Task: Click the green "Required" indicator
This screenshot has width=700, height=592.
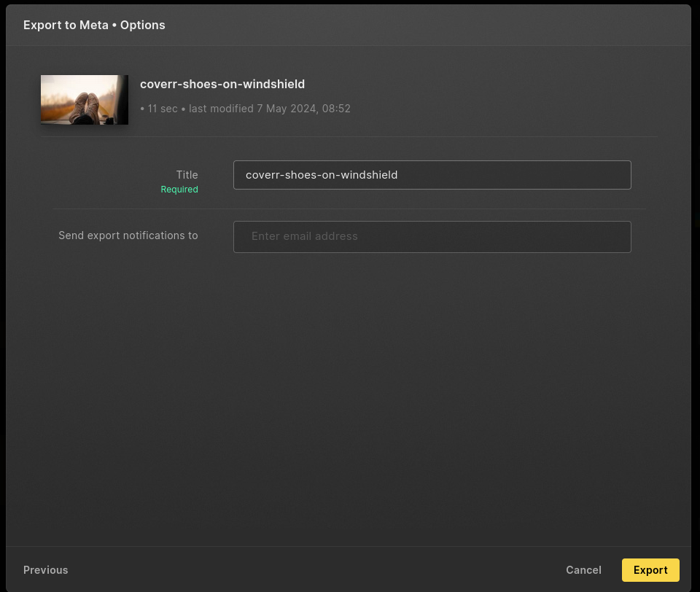Action: pos(179,190)
